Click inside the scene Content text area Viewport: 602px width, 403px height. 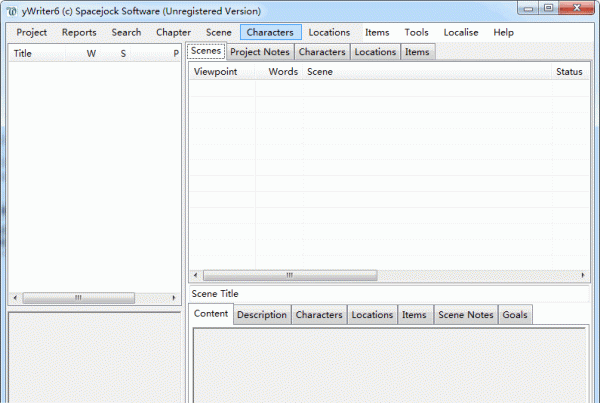click(390, 365)
